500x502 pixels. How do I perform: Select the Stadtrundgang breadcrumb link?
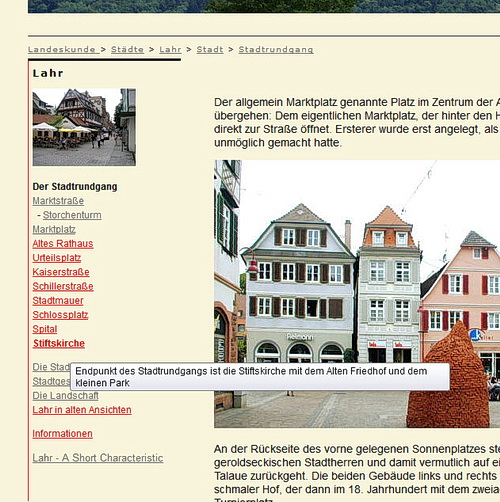point(276,49)
